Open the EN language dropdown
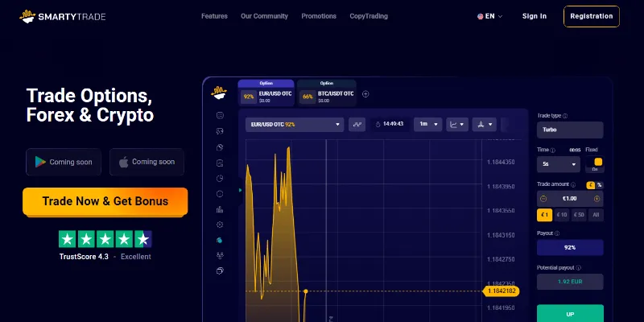The height and width of the screenshot is (322, 644). point(489,16)
